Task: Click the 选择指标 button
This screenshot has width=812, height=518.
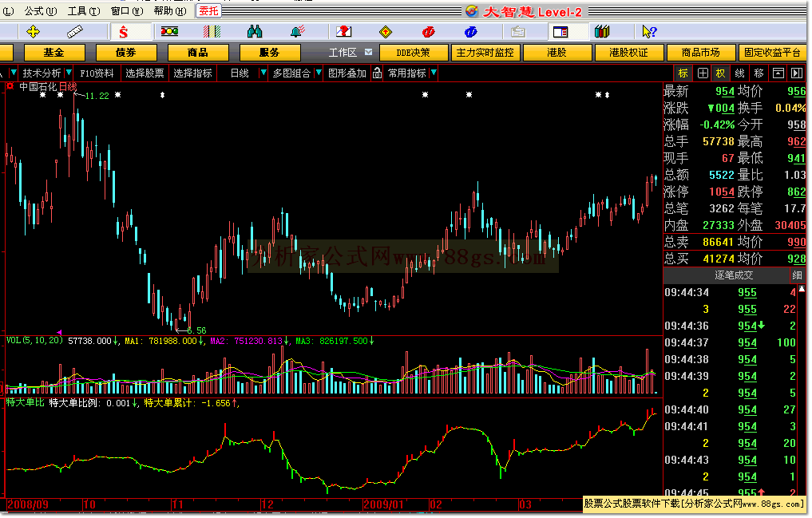Action: click(192, 73)
